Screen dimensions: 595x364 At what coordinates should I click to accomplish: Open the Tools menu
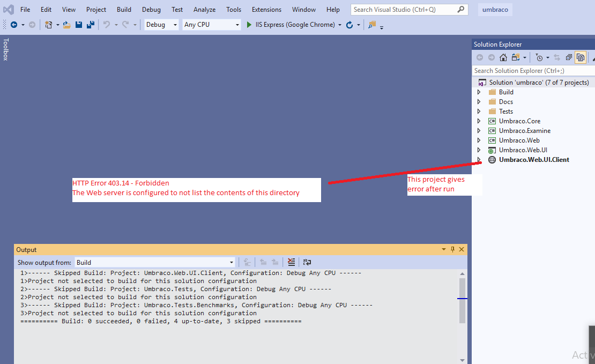[x=233, y=10]
